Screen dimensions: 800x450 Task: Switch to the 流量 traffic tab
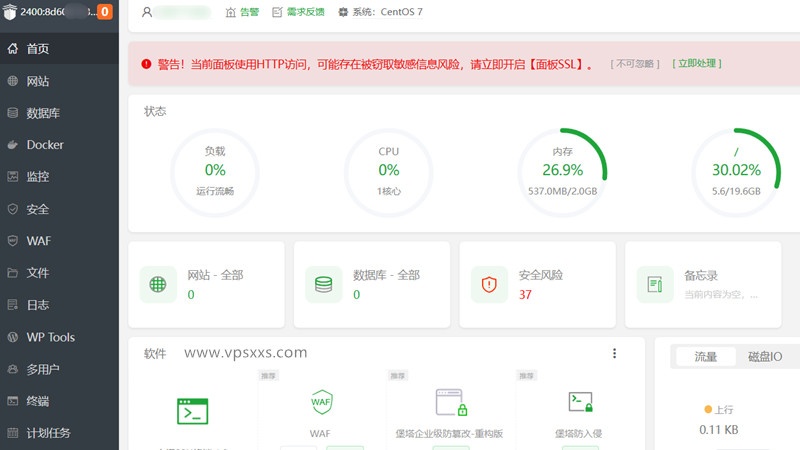point(706,356)
